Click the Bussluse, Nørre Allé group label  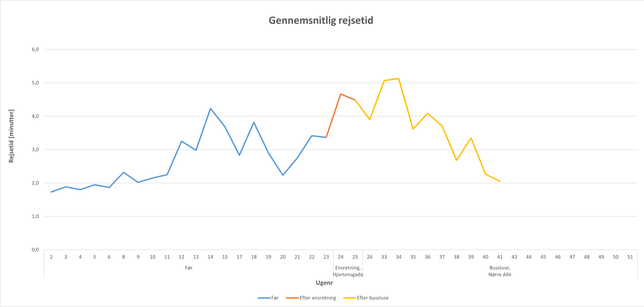coord(500,271)
